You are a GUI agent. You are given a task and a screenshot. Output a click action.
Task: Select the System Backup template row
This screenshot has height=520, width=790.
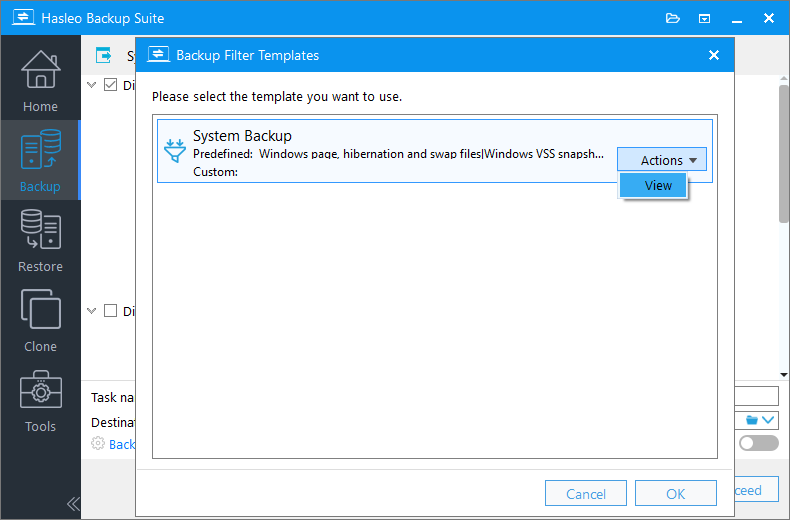(435, 151)
